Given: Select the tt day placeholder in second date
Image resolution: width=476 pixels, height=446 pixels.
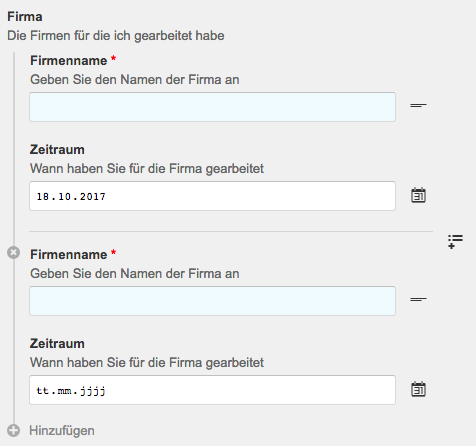Looking at the screenshot, I should tap(43, 391).
